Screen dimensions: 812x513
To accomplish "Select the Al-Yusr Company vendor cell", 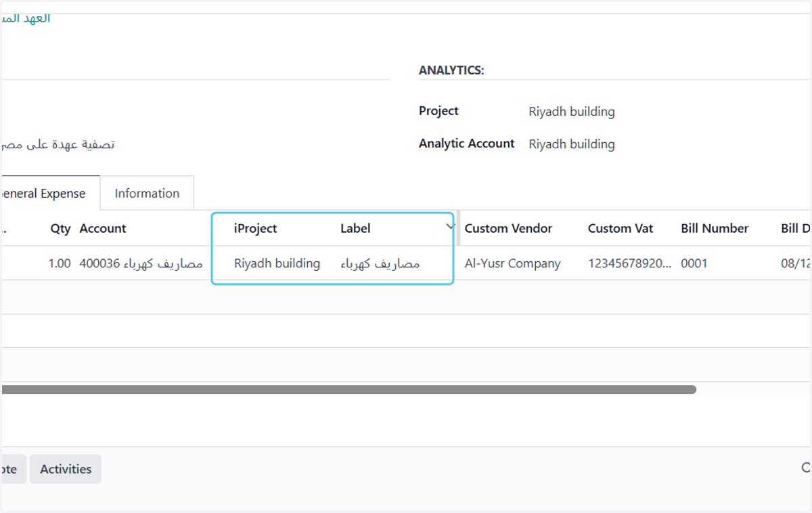I will 512,263.
